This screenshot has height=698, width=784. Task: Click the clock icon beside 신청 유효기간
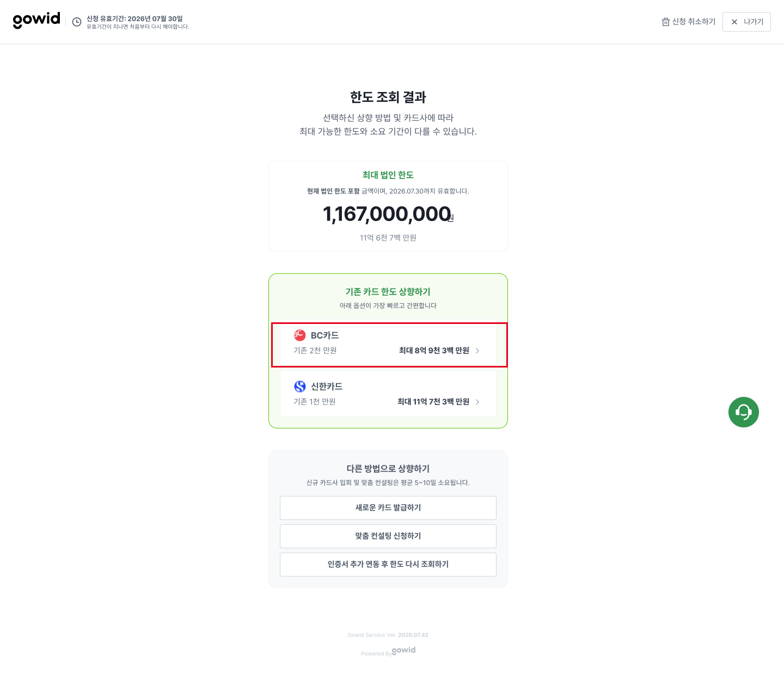tap(77, 22)
